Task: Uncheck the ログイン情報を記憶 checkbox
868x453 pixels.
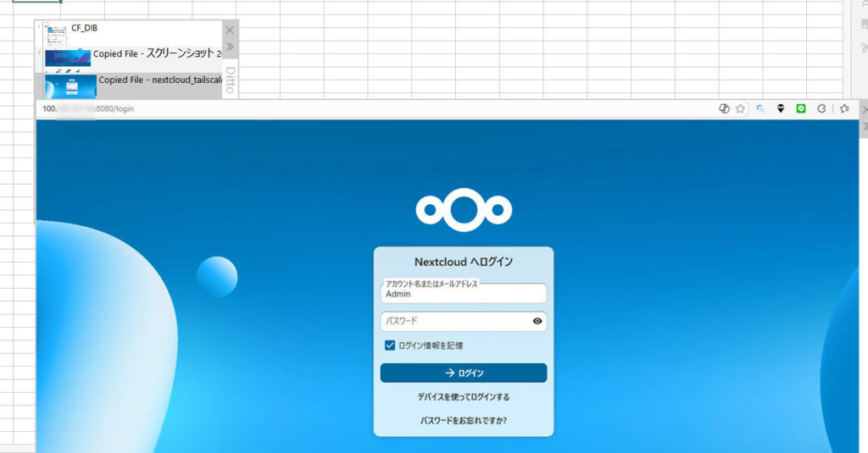Action: (390, 345)
